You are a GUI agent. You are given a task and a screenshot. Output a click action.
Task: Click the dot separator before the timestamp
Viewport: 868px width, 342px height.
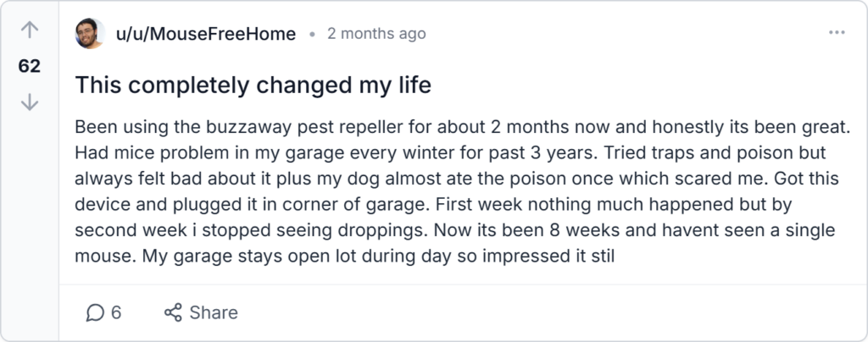point(312,35)
